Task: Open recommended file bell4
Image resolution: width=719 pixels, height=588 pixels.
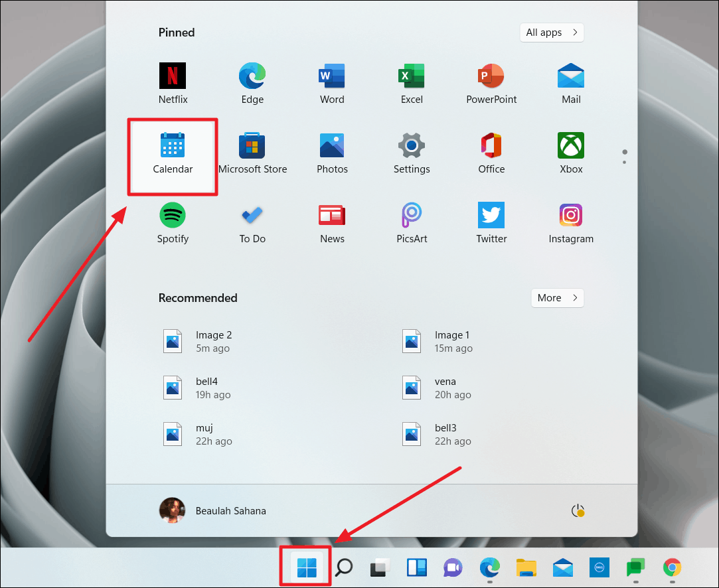Action: point(197,388)
